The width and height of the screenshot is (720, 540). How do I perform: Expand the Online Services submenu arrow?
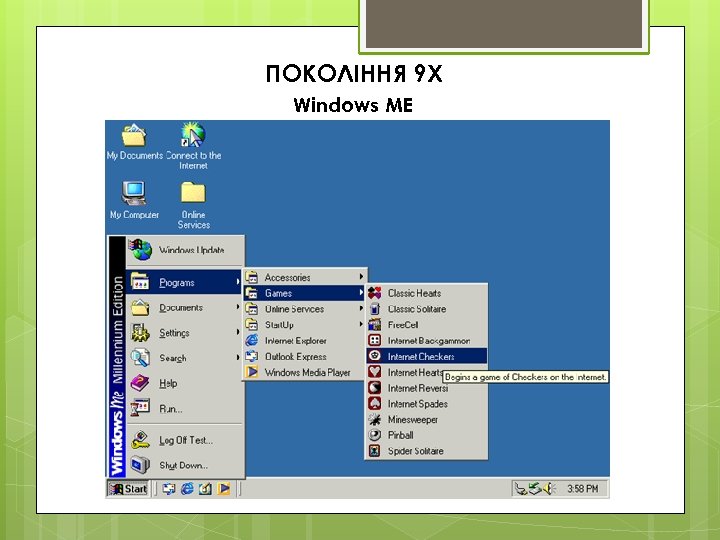pyautogui.click(x=361, y=309)
